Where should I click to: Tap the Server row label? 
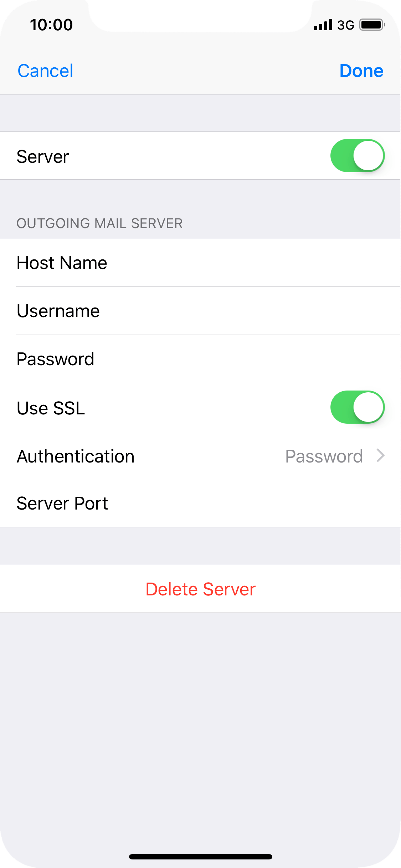(x=43, y=157)
